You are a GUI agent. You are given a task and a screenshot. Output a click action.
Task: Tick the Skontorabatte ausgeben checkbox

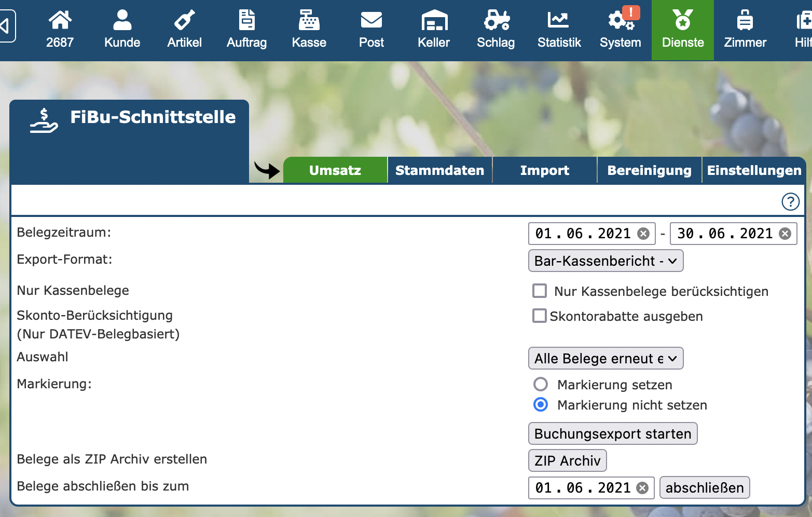(540, 316)
